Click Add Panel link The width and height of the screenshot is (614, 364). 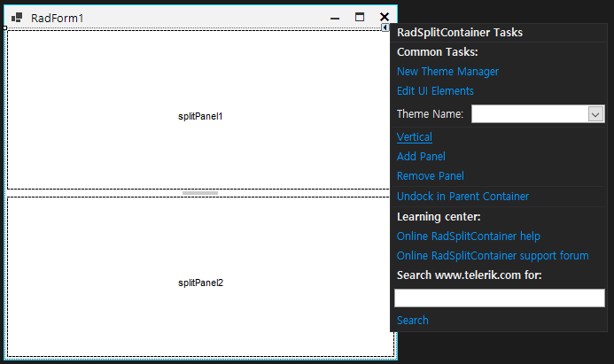pos(421,157)
